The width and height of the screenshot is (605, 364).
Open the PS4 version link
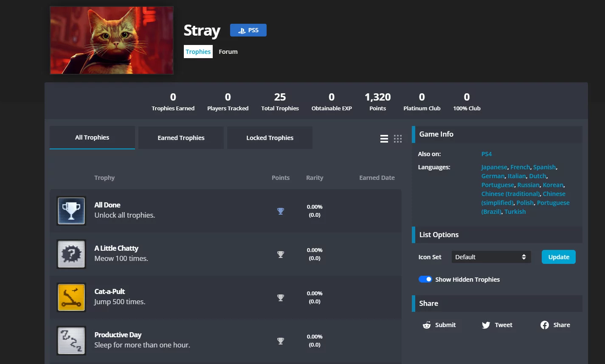(487, 154)
